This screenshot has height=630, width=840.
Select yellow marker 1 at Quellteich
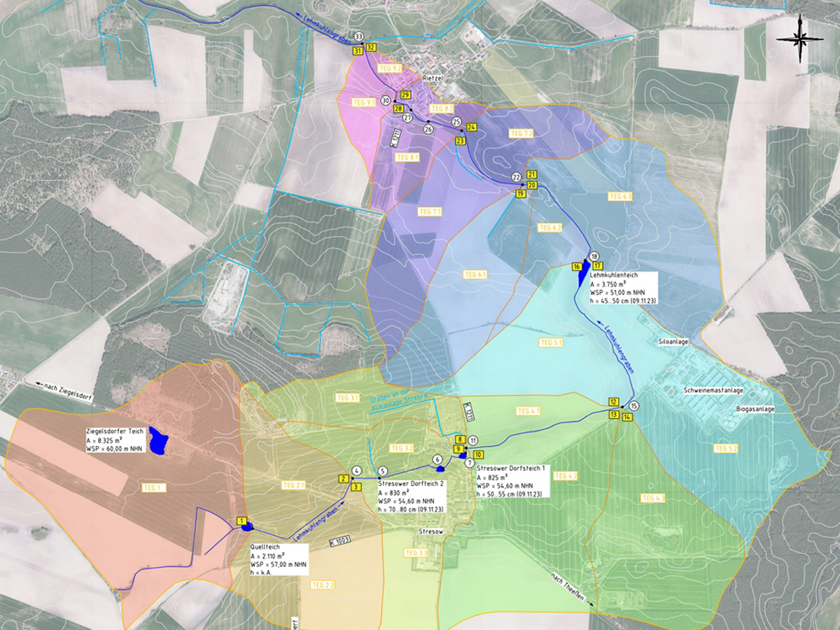click(242, 520)
